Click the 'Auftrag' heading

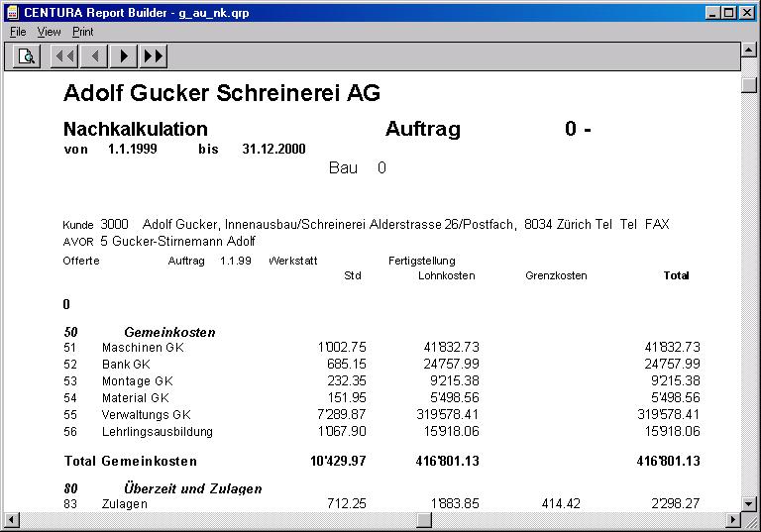[423, 129]
